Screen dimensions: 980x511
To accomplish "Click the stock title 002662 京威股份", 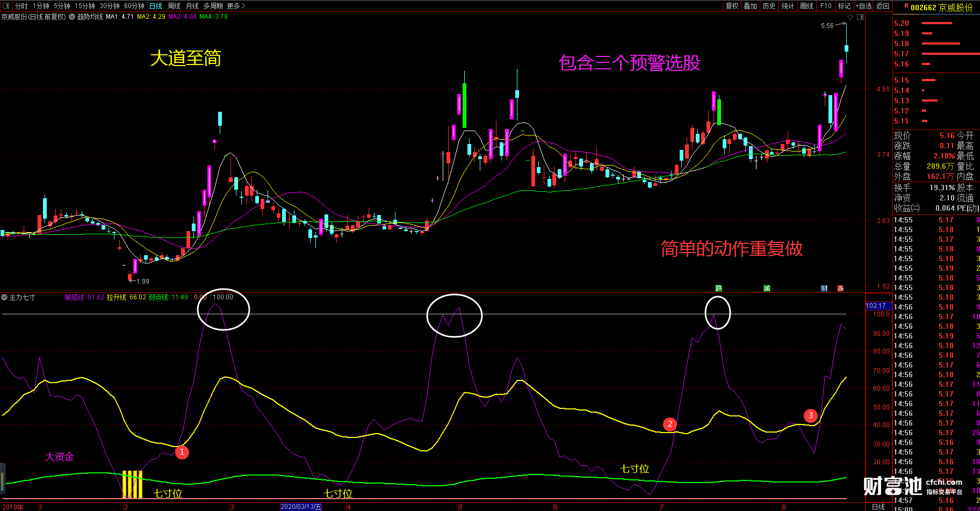I will coord(941,8).
